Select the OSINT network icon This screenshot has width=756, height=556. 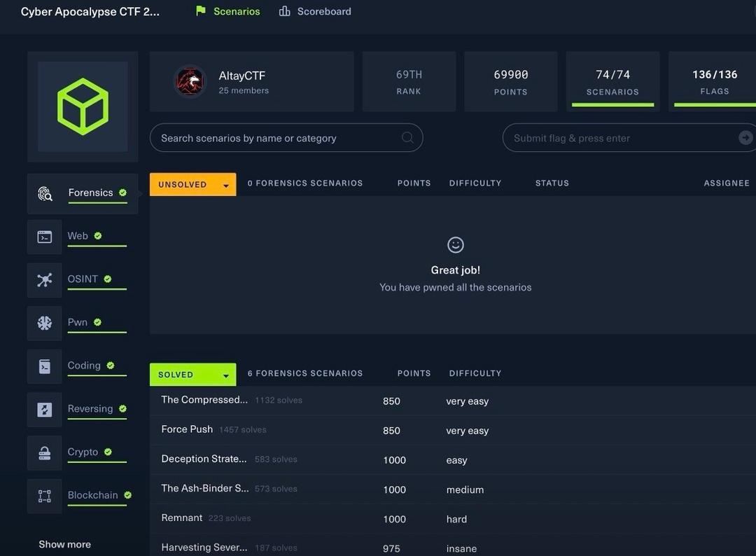tap(44, 280)
